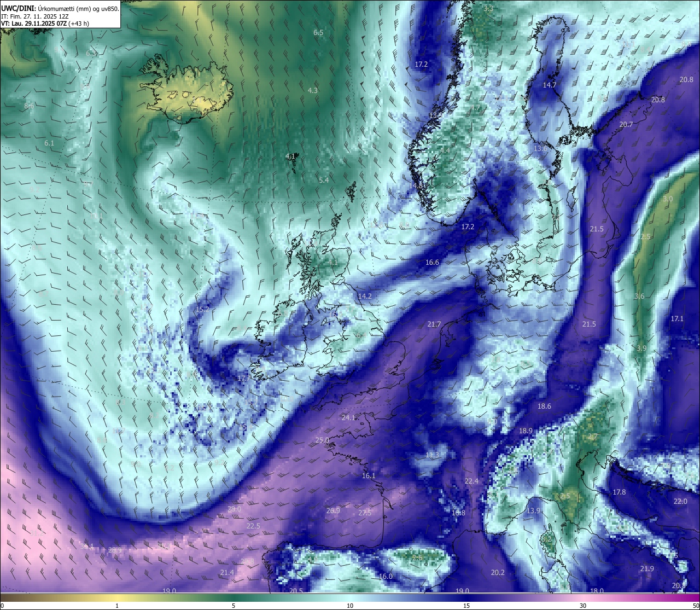Click the 10 tick on the color scale
Image resolution: width=700 pixels, height=610 pixels.
tap(350, 606)
